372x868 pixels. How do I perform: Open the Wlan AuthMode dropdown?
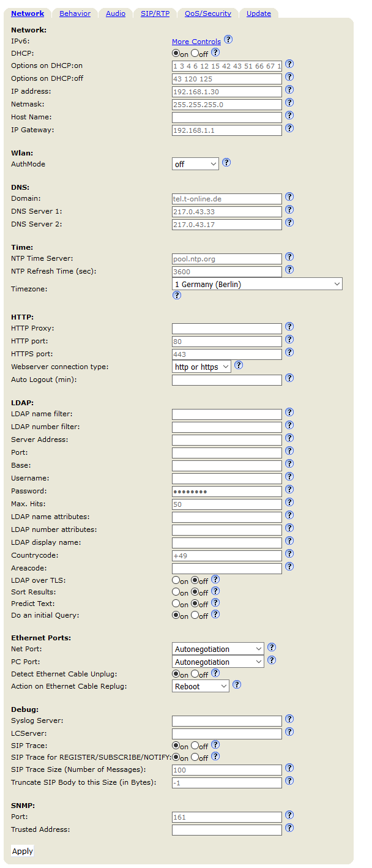point(195,164)
